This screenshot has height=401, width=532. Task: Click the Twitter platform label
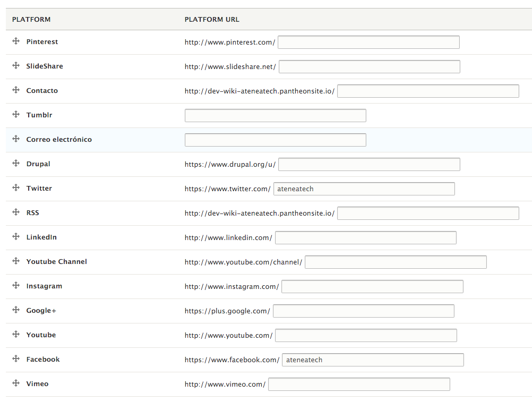click(x=39, y=188)
